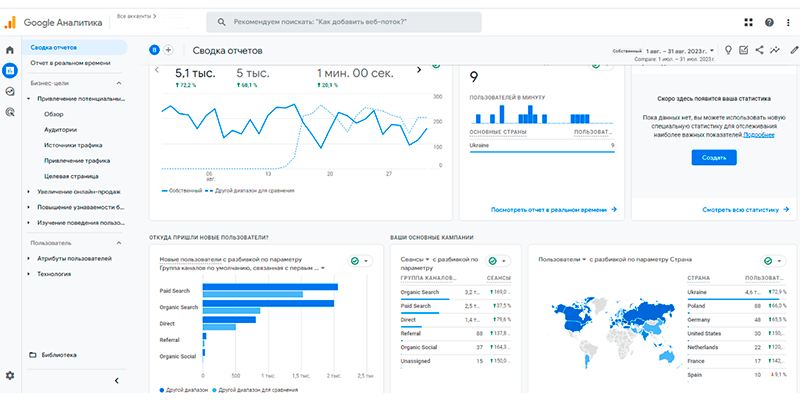800x400 pixels.
Task: Click the search magnifier icon
Action: [x=221, y=22]
